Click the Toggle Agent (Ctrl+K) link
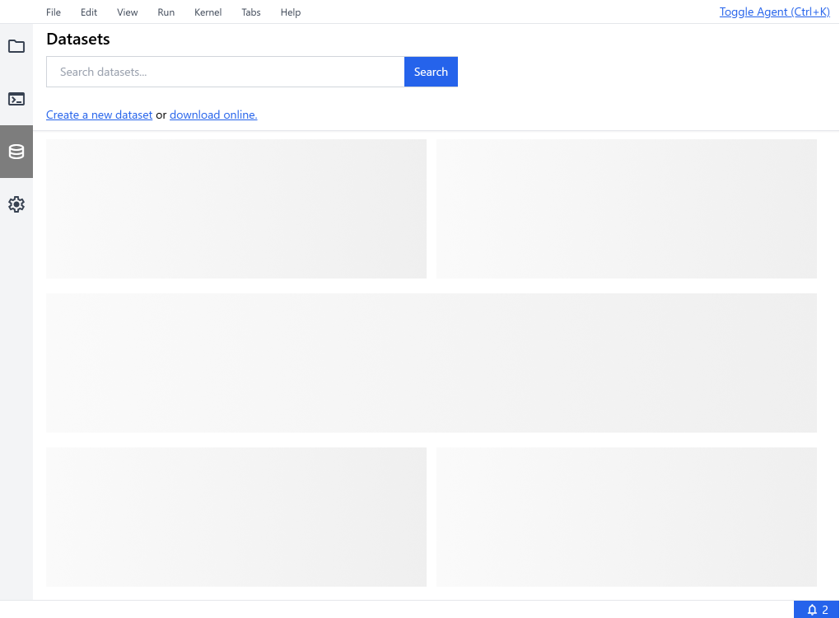This screenshot has width=840, height=618. click(x=774, y=12)
